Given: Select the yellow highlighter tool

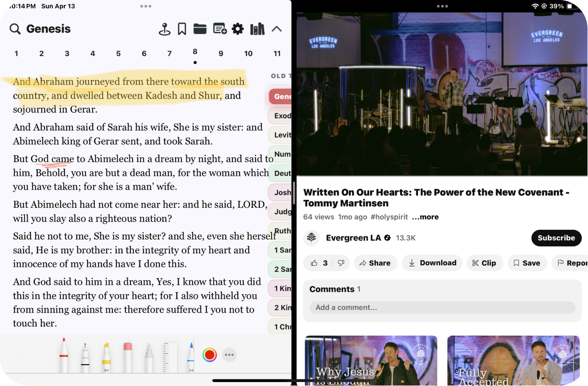Looking at the screenshot, I should click(x=106, y=356).
